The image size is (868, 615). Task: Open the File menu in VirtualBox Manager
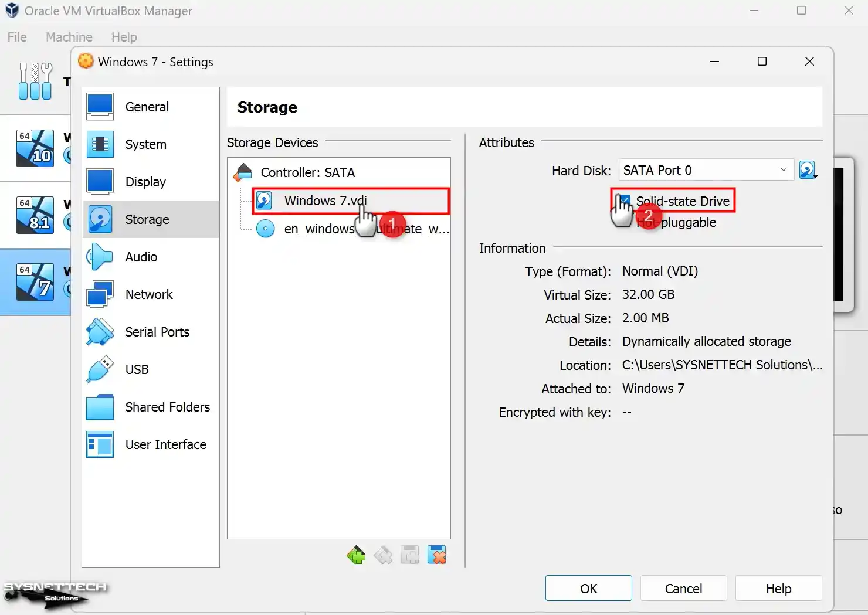(x=17, y=37)
